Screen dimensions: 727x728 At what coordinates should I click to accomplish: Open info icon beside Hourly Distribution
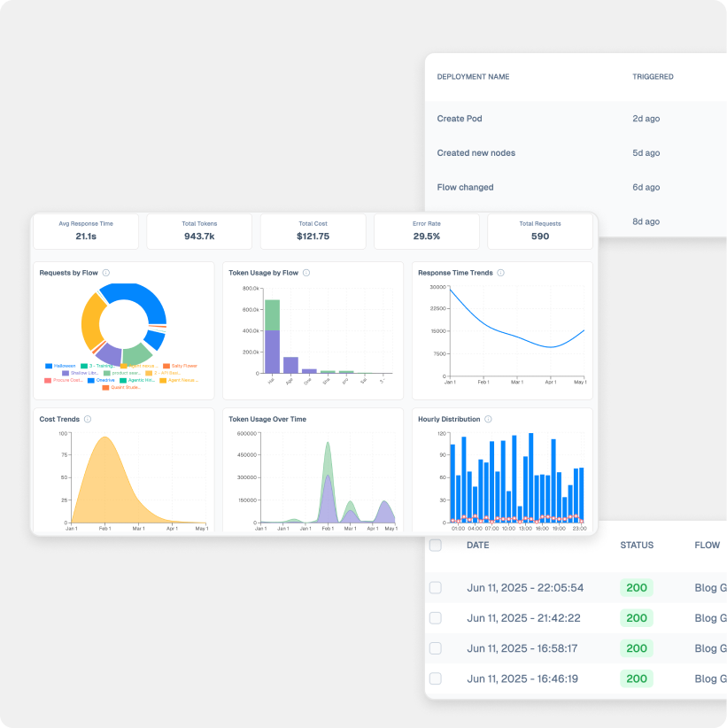pyautogui.click(x=488, y=419)
